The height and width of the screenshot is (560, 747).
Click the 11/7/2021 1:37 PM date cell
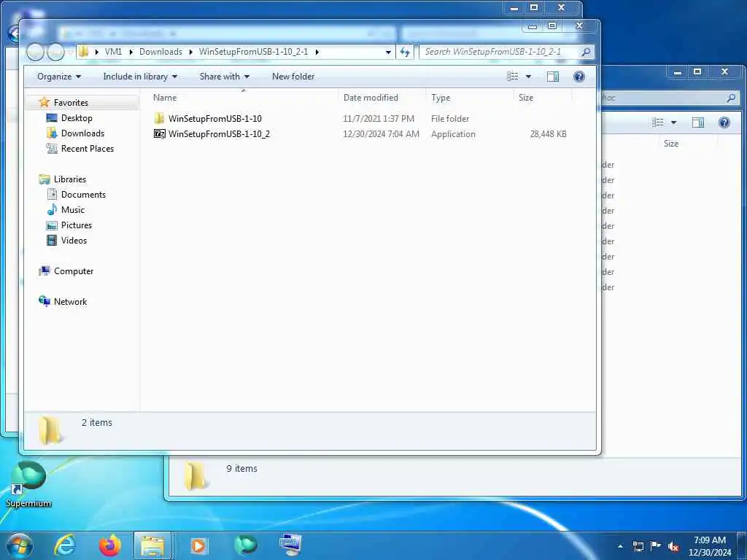(379, 119)
